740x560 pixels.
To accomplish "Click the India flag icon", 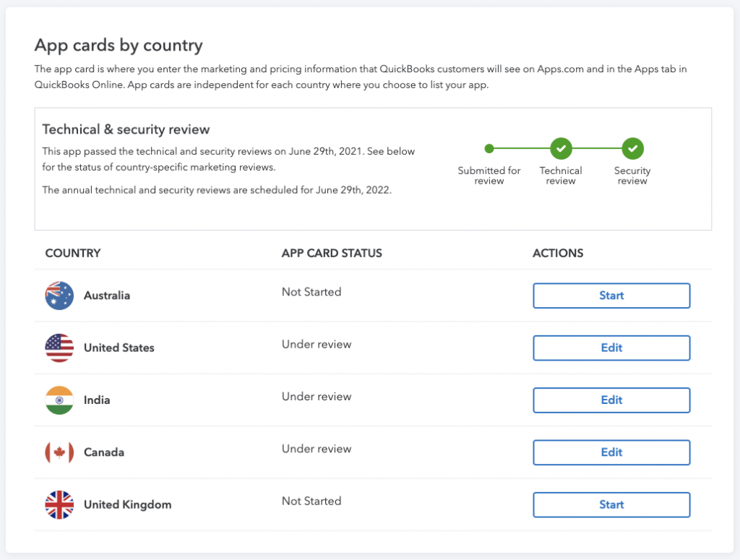I will (x=59, y=400).
